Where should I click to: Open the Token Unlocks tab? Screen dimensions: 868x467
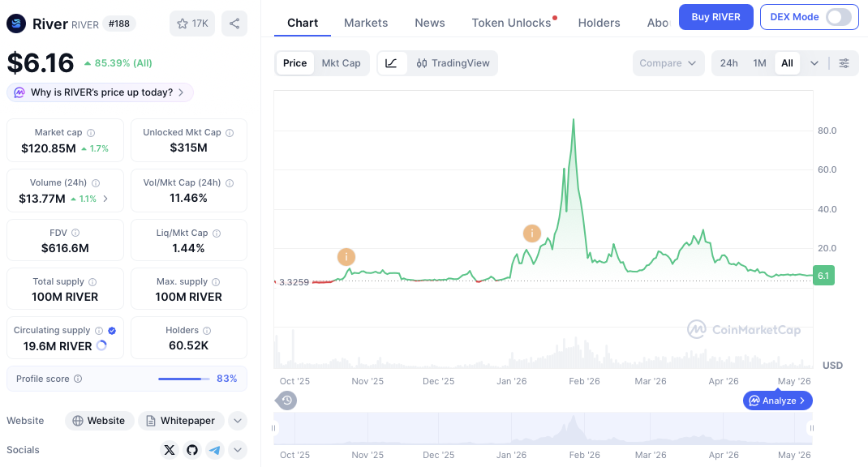(x=512, y=23)
